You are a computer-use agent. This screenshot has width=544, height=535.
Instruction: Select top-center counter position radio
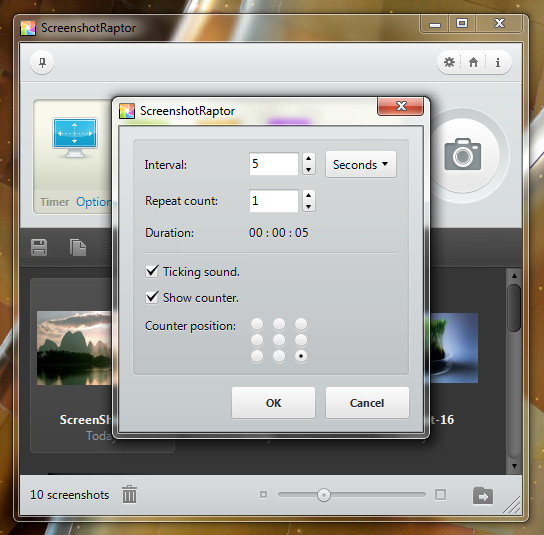(279, 324)
